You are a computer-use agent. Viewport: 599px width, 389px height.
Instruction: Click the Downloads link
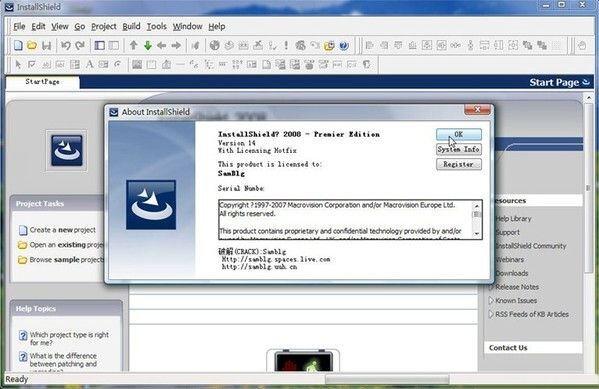[x=512, y=274]
